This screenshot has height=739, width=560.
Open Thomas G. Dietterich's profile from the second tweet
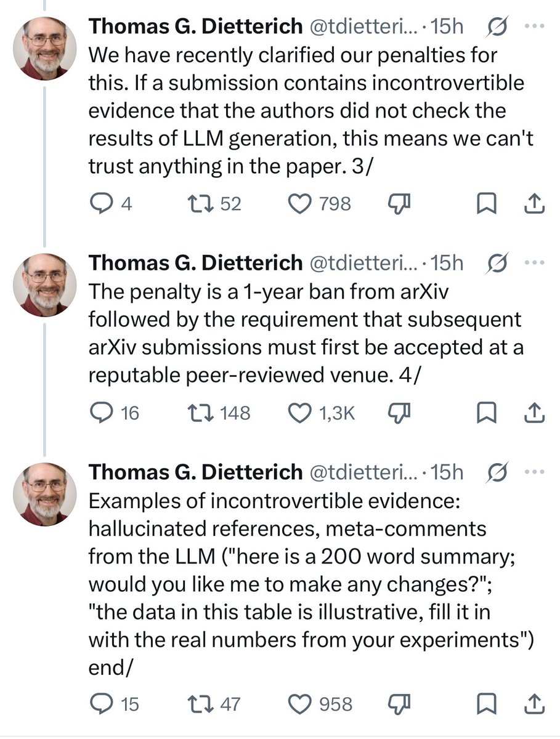pos(196,264)
